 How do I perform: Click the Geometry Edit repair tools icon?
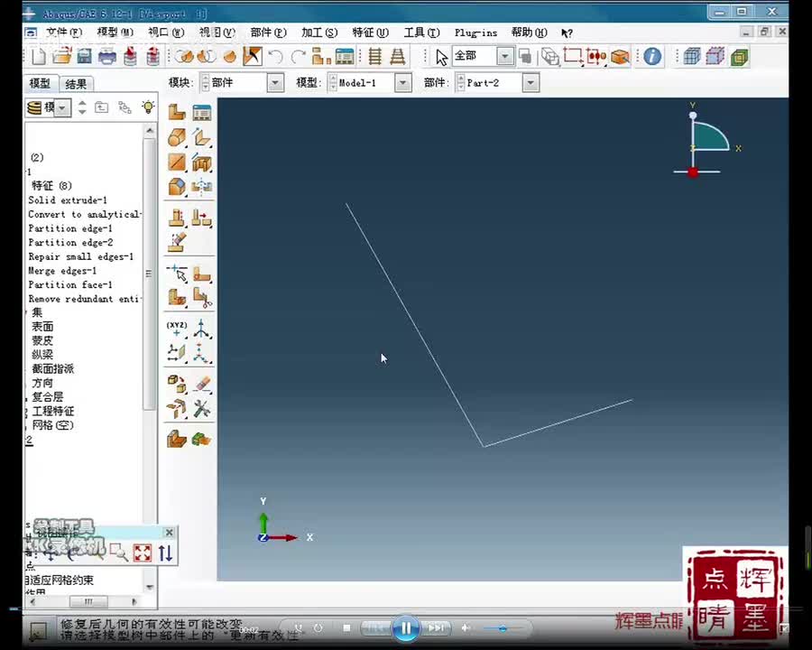(201, 409)
